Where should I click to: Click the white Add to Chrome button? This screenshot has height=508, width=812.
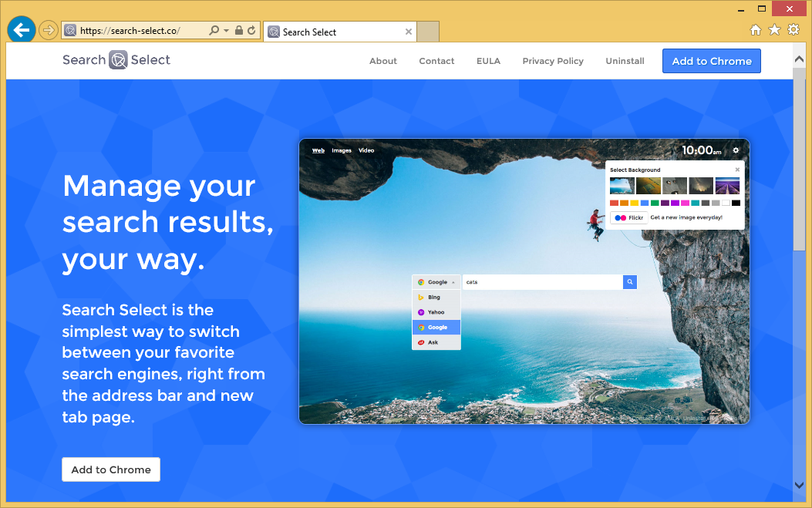click(111, 469)
